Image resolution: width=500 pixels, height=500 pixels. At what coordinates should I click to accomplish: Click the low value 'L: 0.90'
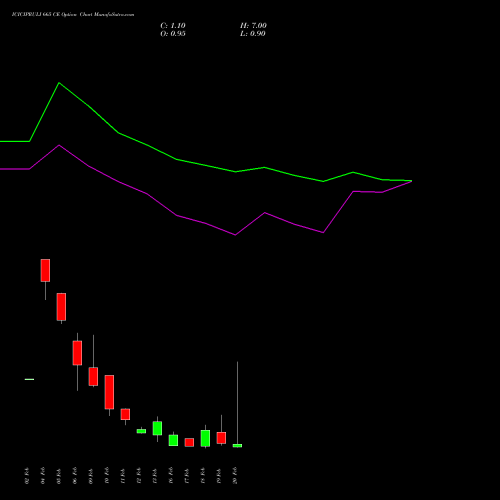pyautogui.click(x=253, y=34)
